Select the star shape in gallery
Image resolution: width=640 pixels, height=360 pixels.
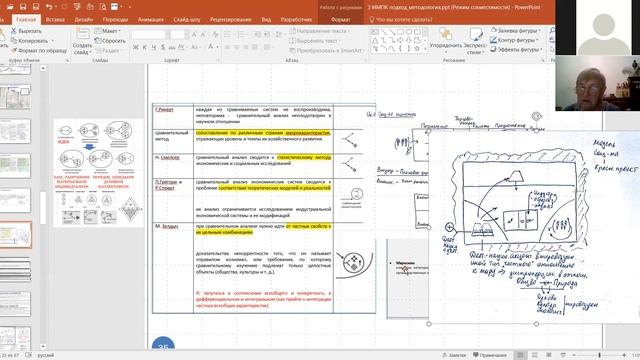[417, 49]
